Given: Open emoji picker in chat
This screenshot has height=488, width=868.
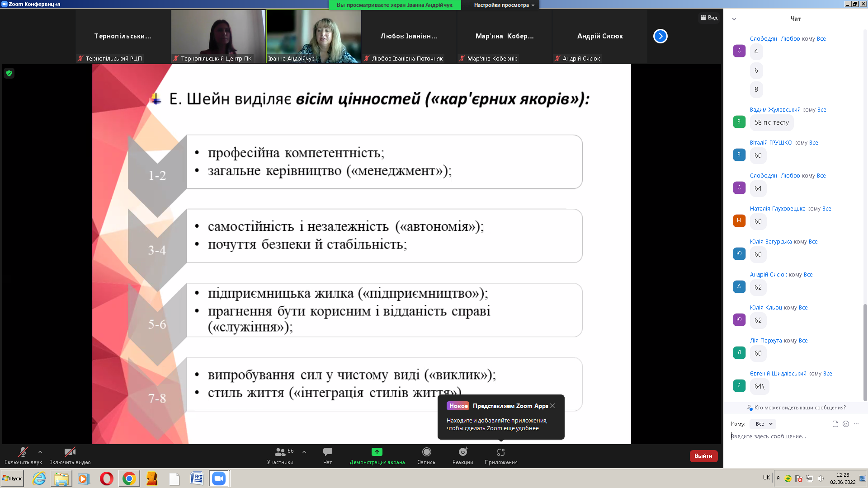Looking at the screenshot, I should click(845, 424).
